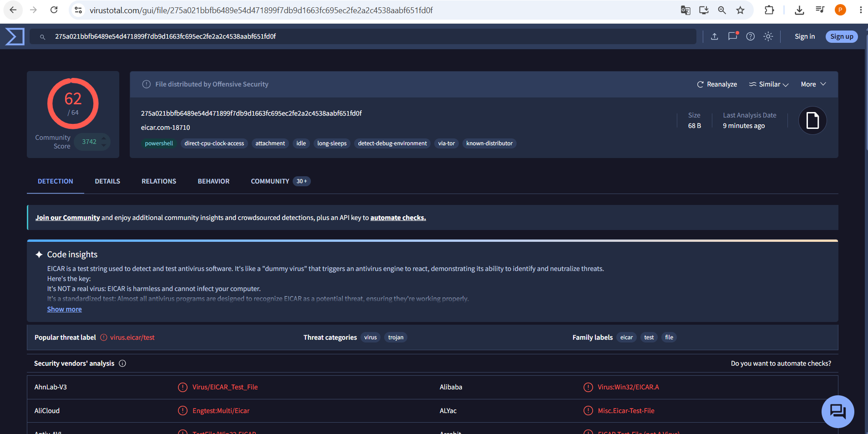Downvote the community score with down arrow
This screenshot has width=868, height=434.
click(x=104, y=146)
